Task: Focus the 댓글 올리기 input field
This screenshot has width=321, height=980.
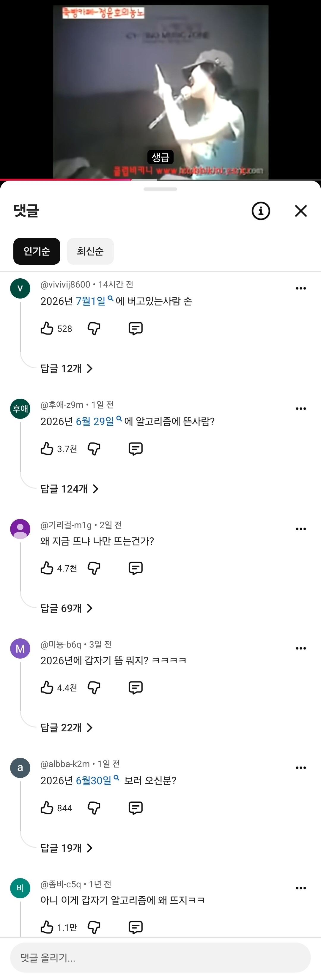Action: [x=160, y=957]
